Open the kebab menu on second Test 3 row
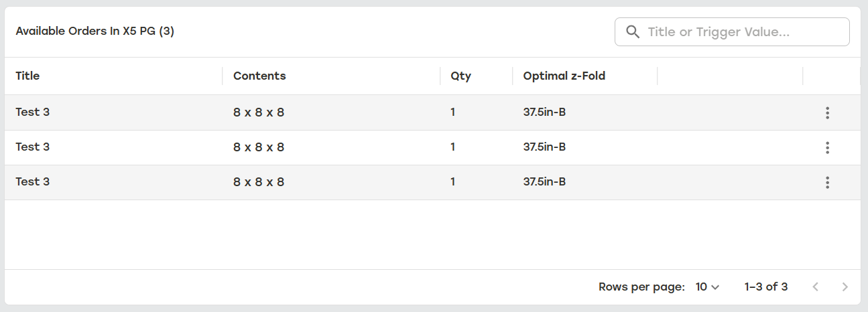This screenshot has height=312, width=868. coord(827,147)
